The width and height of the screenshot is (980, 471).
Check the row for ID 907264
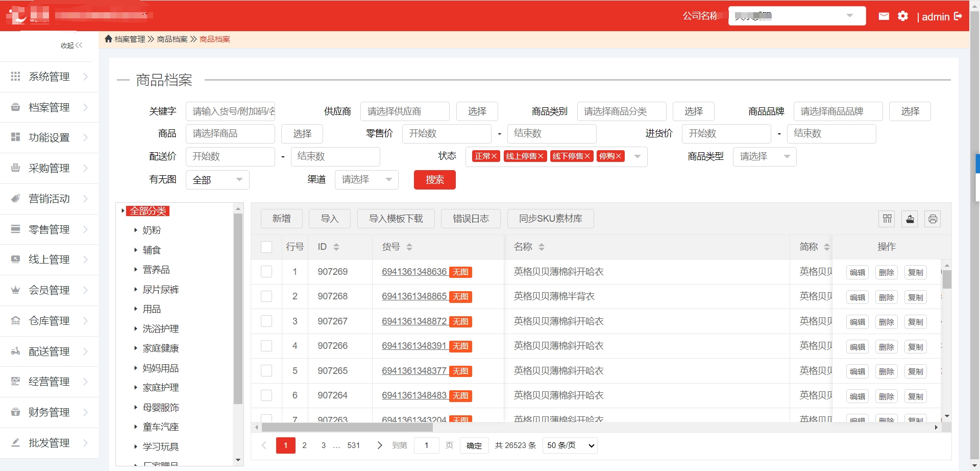coord(266,395)
